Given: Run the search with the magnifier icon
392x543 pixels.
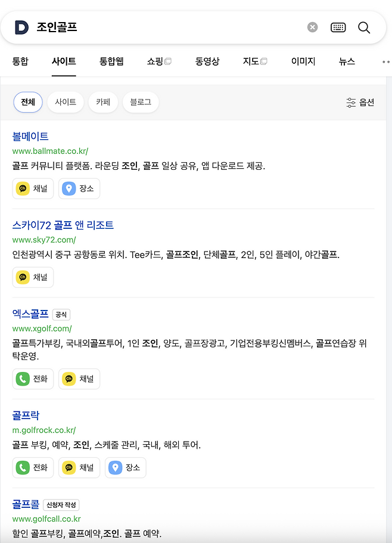Looking at the screenshot, I should coord(364,27).
